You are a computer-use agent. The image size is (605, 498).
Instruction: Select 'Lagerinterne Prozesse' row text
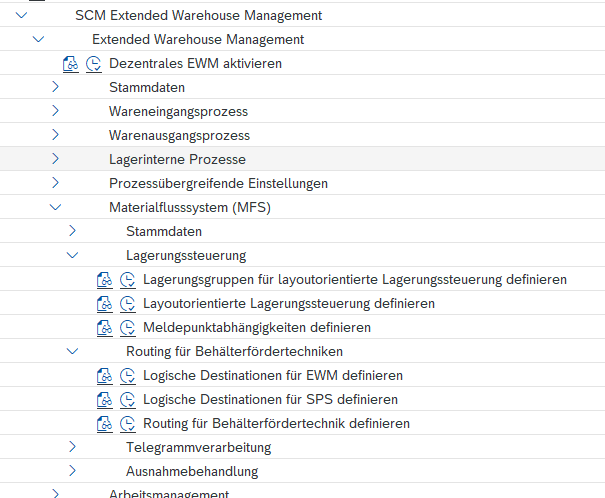177,159
